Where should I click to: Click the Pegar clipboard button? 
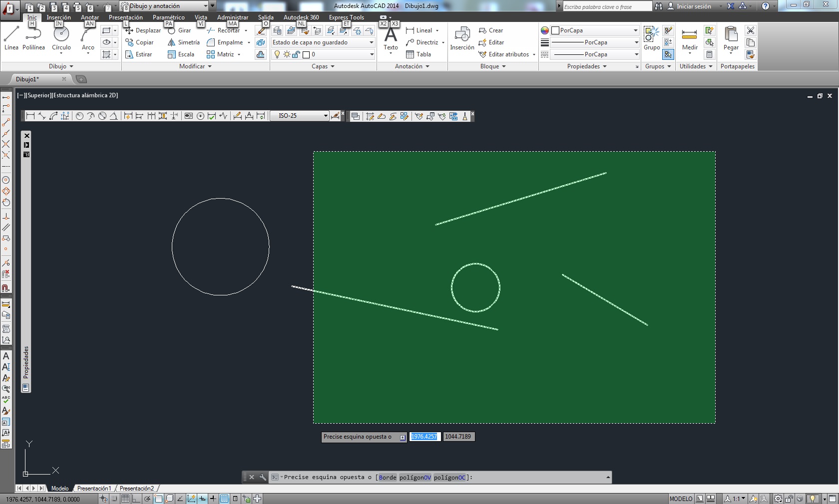(731, 39)
